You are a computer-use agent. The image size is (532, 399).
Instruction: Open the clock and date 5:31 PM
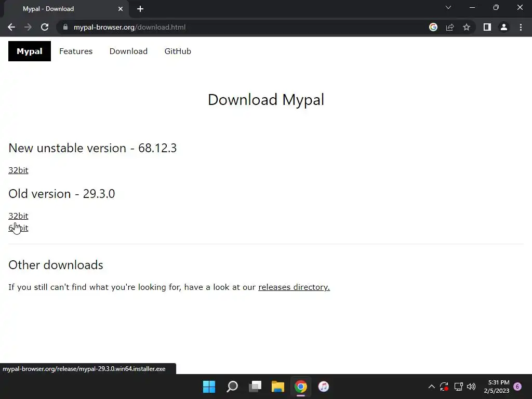[496, 387]
